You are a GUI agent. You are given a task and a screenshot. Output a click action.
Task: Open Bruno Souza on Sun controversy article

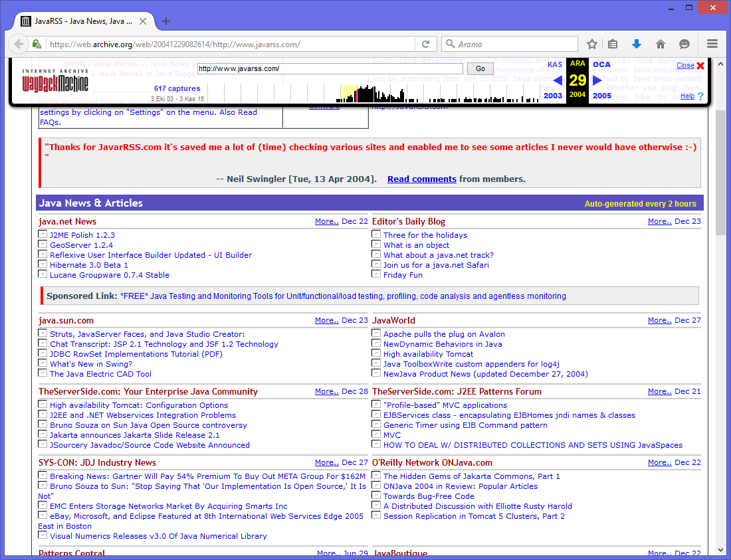(x=148, y=425)
